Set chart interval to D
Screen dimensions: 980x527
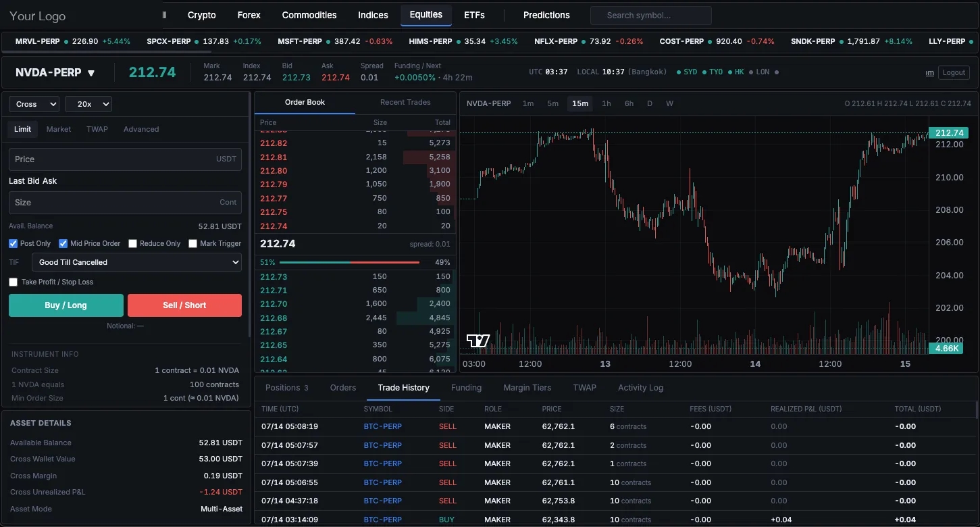(x=650, y=104)
